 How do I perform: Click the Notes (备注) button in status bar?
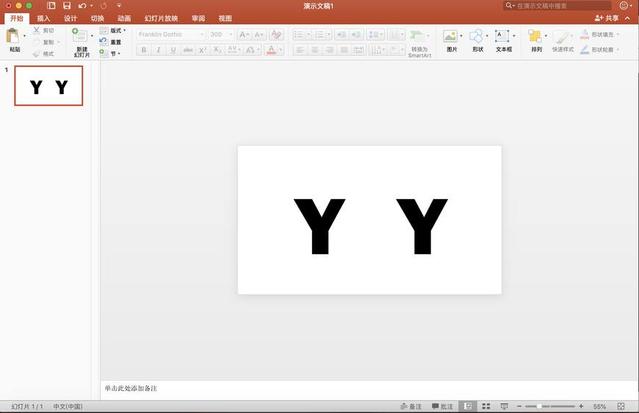410,406
